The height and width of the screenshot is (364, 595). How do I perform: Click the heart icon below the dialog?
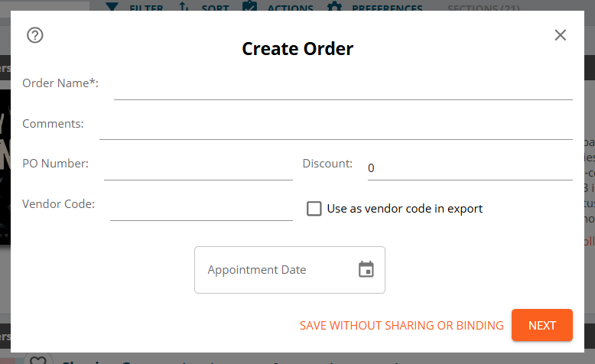(x=37, y=359)
